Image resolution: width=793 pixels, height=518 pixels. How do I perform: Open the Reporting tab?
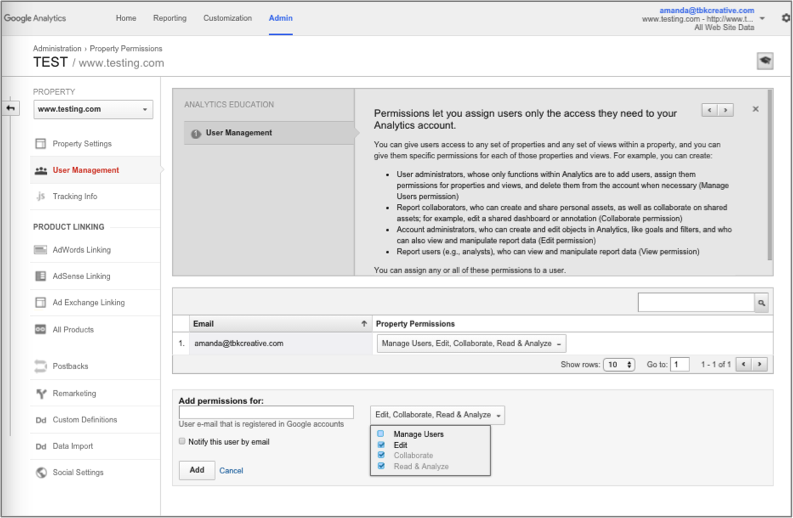[x=170, y=18]
